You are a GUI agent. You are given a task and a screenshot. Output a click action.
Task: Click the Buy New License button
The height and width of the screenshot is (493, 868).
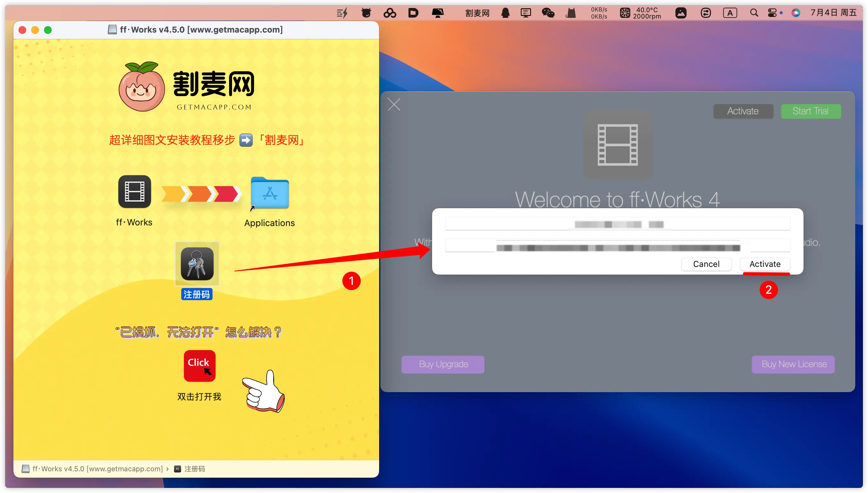793,364
